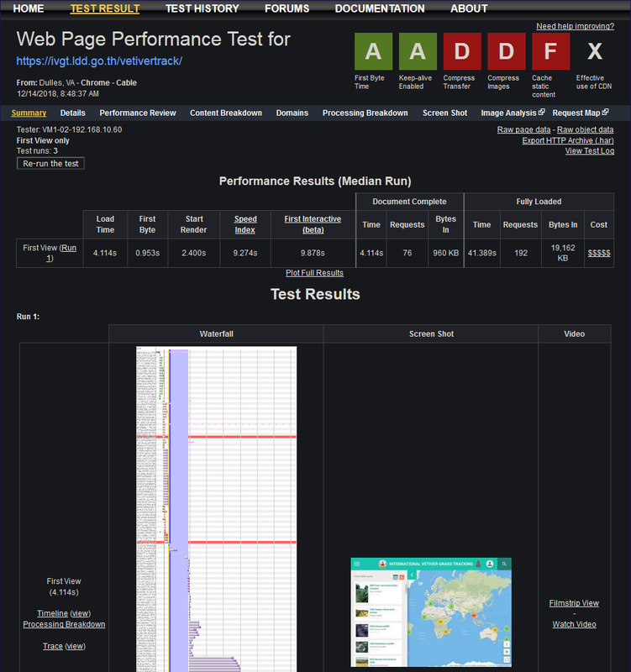Open the Raw page data link

pos(523,129)
